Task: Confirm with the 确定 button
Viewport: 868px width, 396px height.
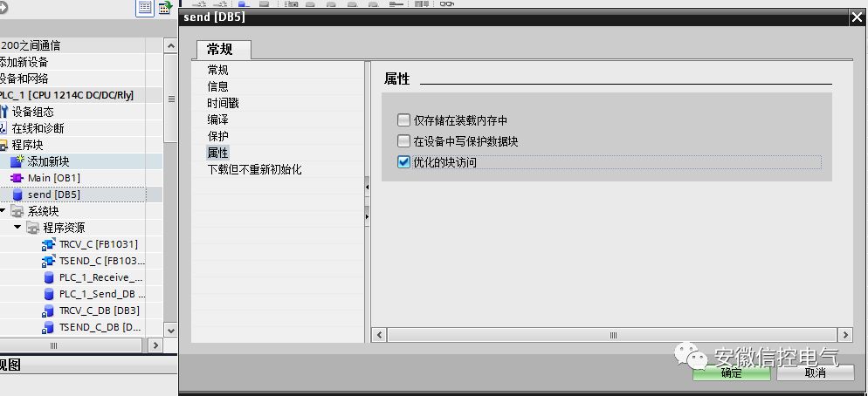Action: click(731, 372)
